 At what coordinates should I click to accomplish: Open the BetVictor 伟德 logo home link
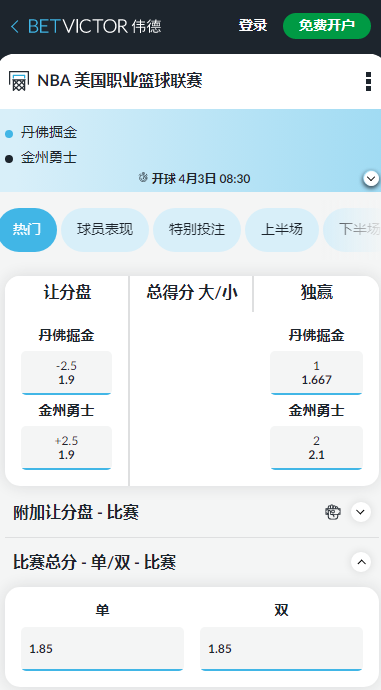(x=95, y=26)
